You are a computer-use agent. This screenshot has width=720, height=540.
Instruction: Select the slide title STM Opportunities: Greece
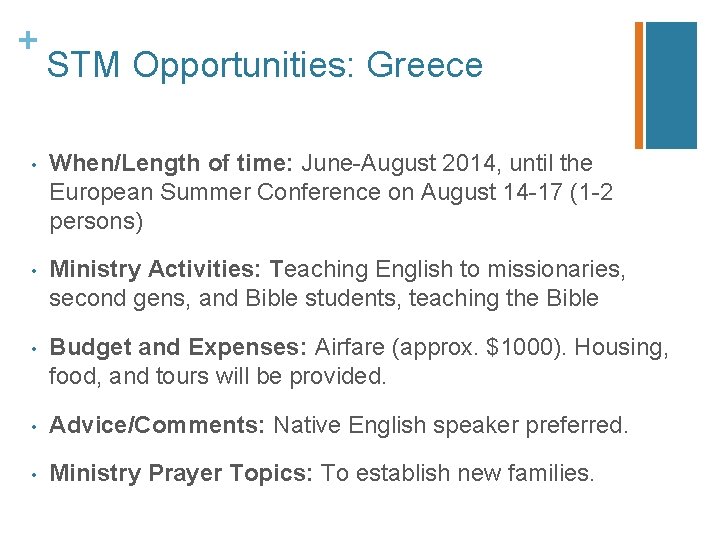click(265, 65)
